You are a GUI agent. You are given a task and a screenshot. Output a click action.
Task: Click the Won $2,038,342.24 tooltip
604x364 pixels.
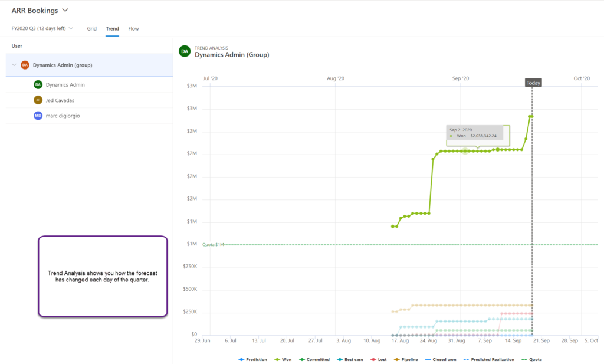pos(477,136)
